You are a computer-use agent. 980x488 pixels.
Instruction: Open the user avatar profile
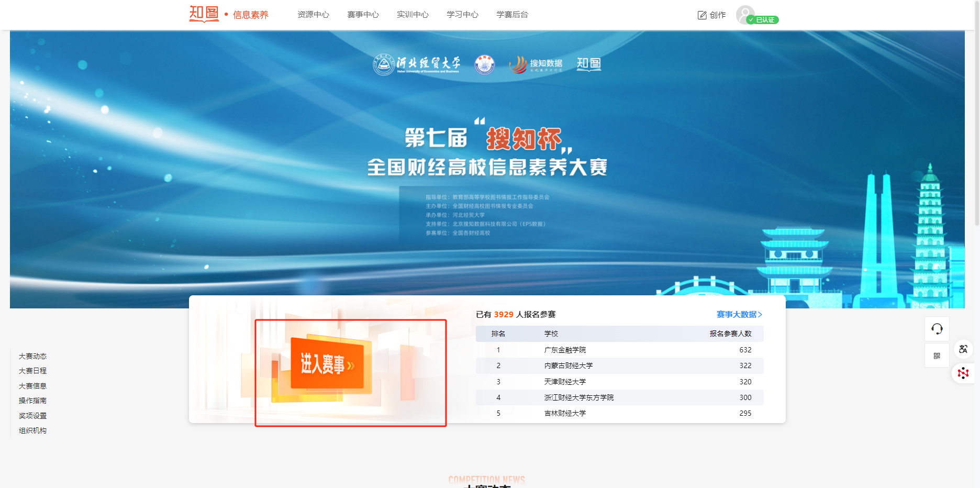(744, 14)
